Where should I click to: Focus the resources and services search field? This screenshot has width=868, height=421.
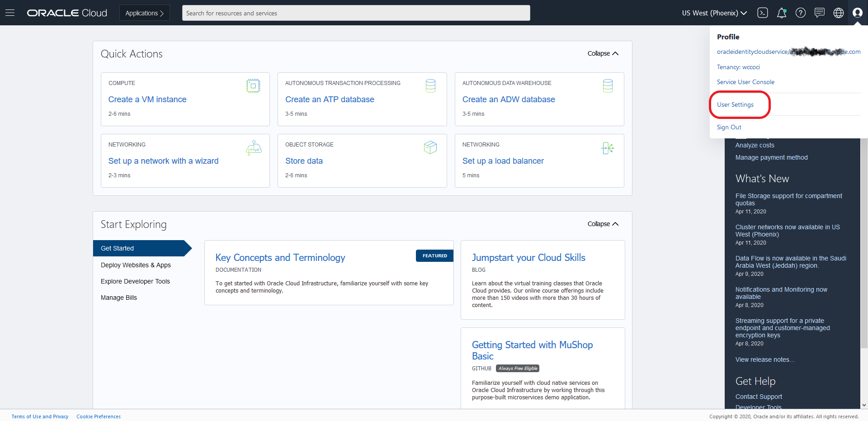tap(356, 13)
